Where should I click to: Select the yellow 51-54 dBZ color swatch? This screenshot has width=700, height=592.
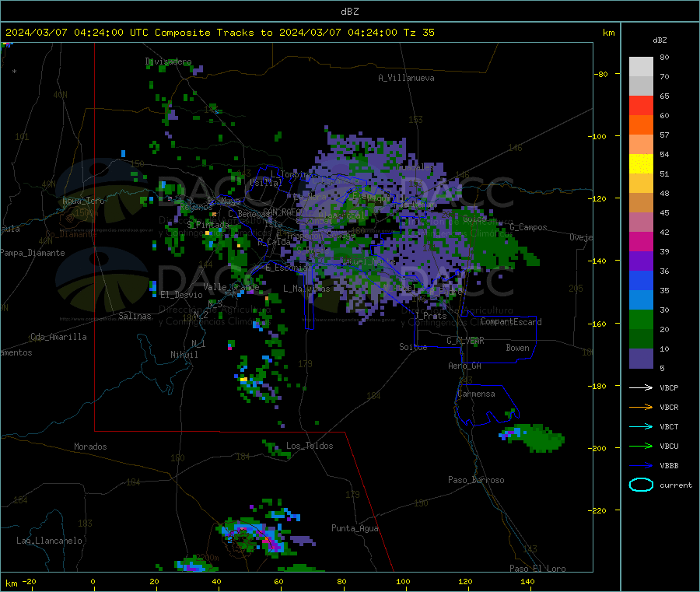[641, 164]
